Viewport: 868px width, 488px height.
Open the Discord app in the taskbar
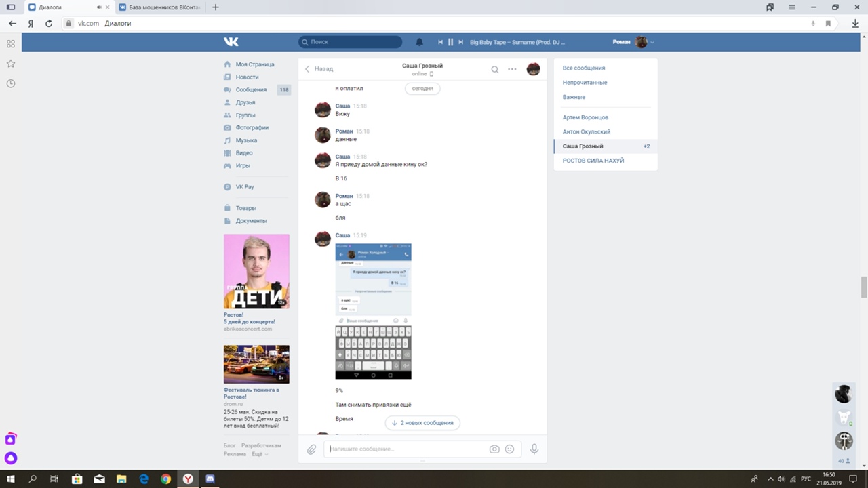click(210, 479)
